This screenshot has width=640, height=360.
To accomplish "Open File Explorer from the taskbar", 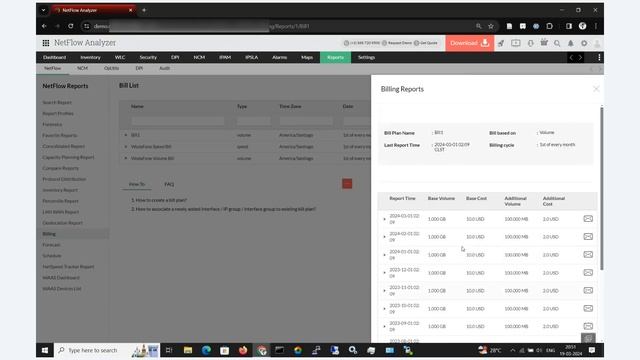I will (x=188, y=350).
